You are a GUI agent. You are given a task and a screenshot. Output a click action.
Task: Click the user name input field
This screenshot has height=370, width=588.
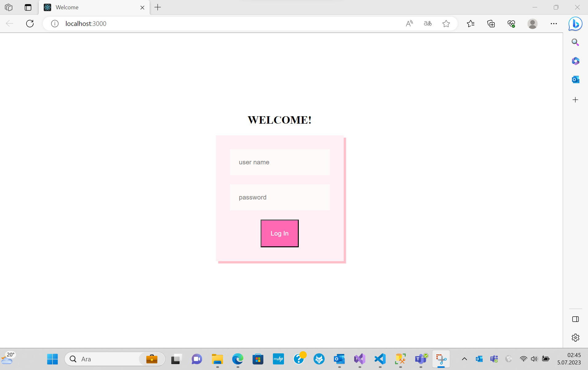point(279,162)
